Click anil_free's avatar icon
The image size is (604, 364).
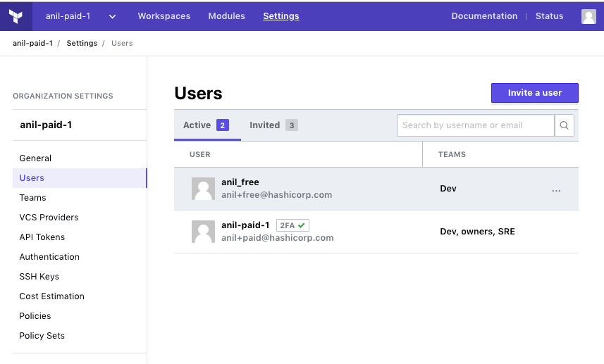pos(203,189)
